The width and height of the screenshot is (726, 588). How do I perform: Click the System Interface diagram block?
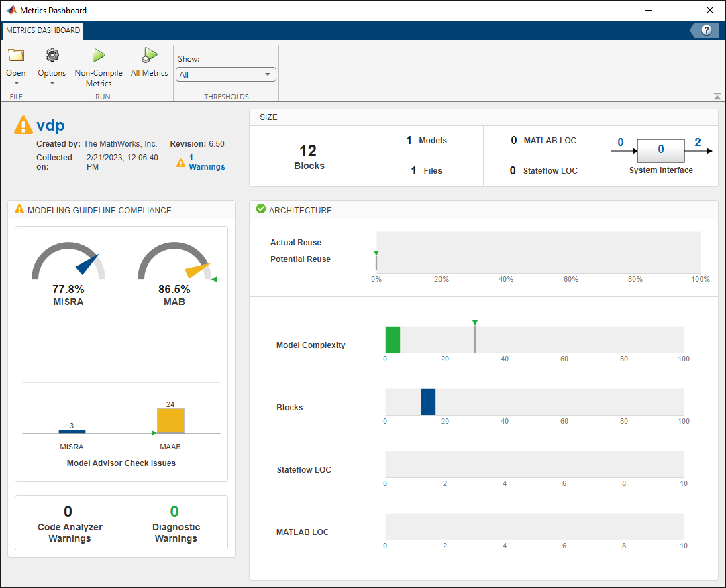click(660, 150)
